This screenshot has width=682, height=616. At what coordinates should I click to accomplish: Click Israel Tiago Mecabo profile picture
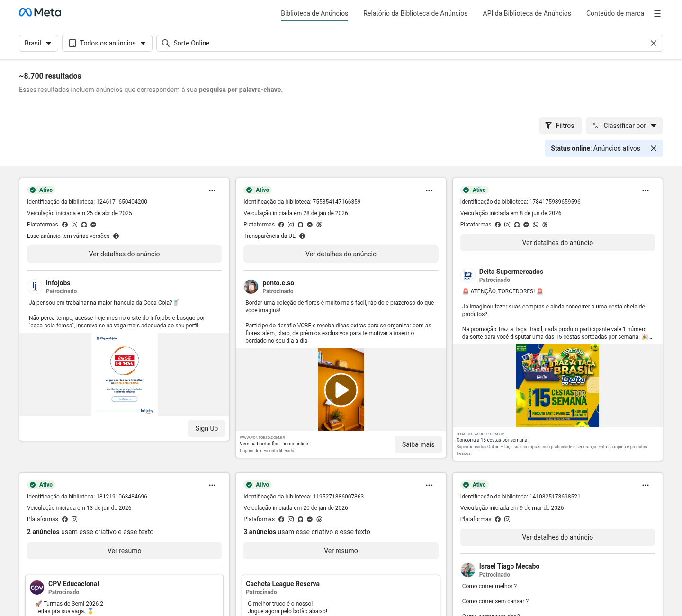468,570
